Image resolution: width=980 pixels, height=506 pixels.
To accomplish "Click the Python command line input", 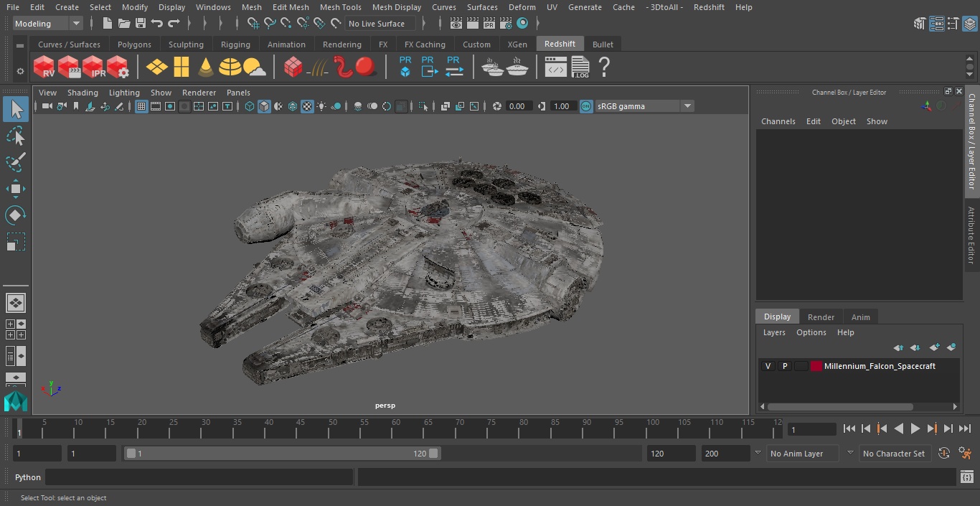I will 199,477.
